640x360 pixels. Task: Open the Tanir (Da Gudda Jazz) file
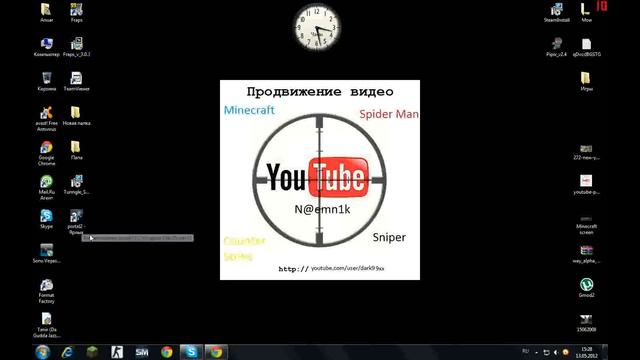tap(47, 325)
